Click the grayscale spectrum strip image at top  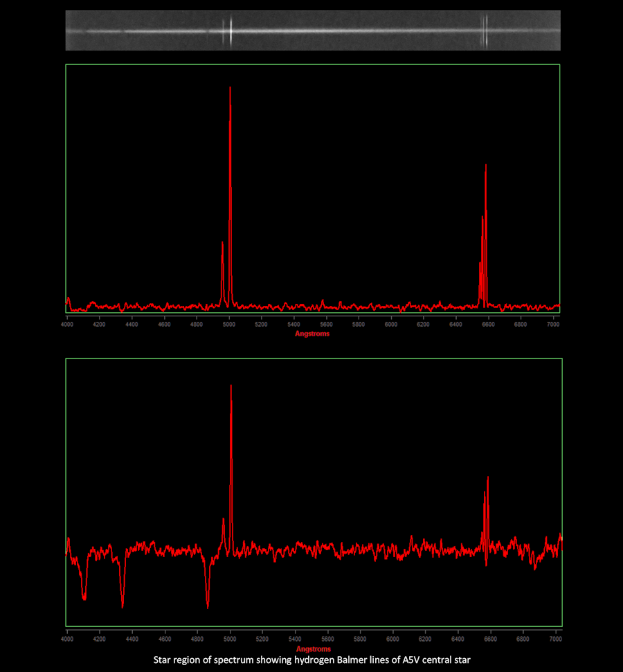(311, 30)
